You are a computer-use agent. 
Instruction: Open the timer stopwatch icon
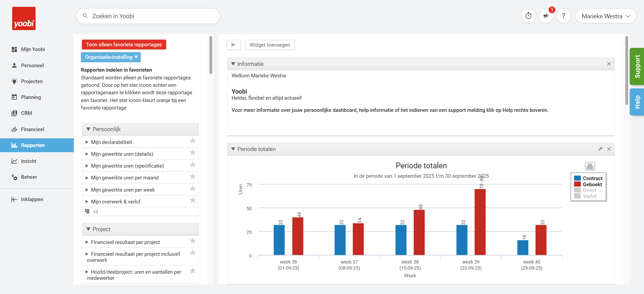pos(528,16)
